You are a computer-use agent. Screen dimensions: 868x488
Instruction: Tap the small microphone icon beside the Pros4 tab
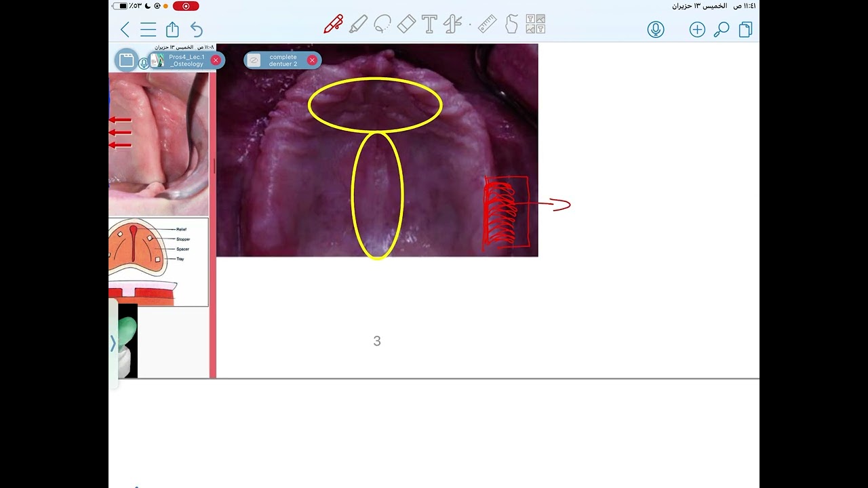pyautogui.click(x=144, y=63)
